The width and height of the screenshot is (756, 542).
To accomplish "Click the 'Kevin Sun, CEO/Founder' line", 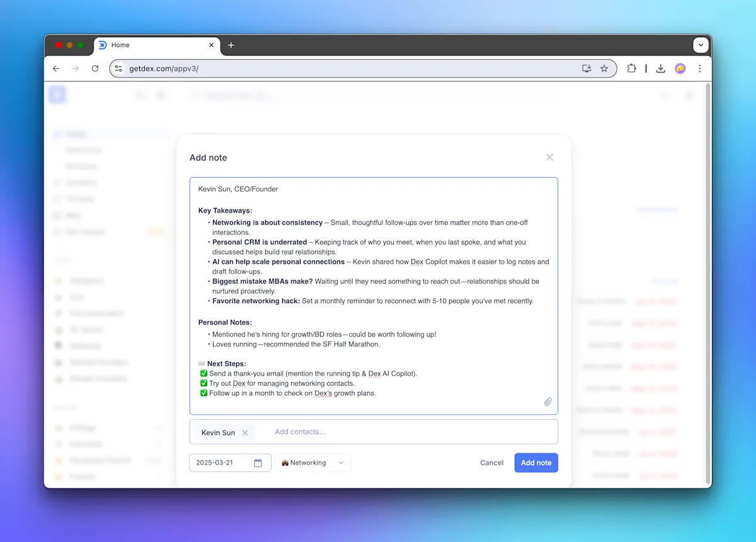I will click(x=238, y=189).
